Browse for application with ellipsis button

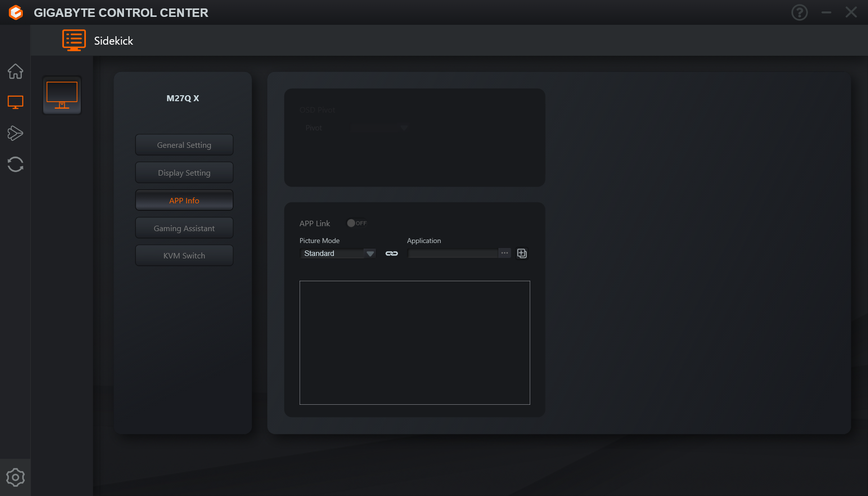click(504, 253)
